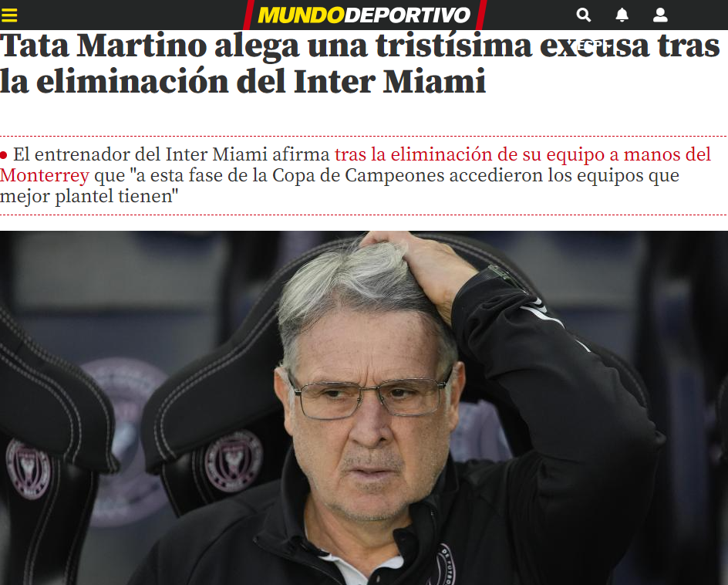Click the red bullet before 'El entrenador'

(3, 155)
